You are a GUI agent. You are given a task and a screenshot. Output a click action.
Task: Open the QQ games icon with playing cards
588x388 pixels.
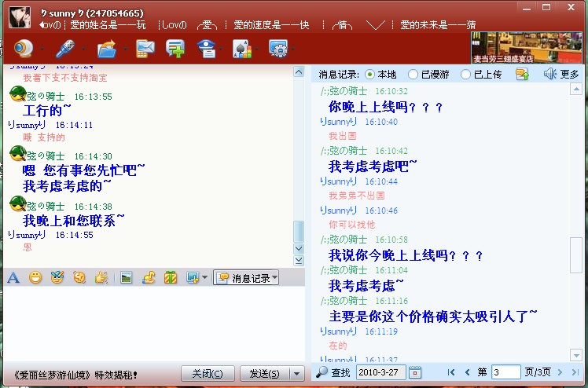pyautogui.click(x=243, y=49)
